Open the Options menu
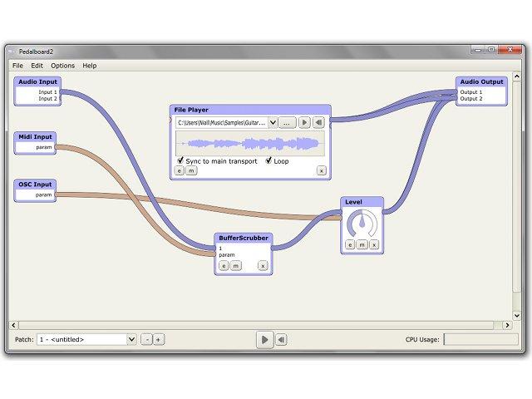Viewport: 532px width, 399px height. [x=63, y=66]
